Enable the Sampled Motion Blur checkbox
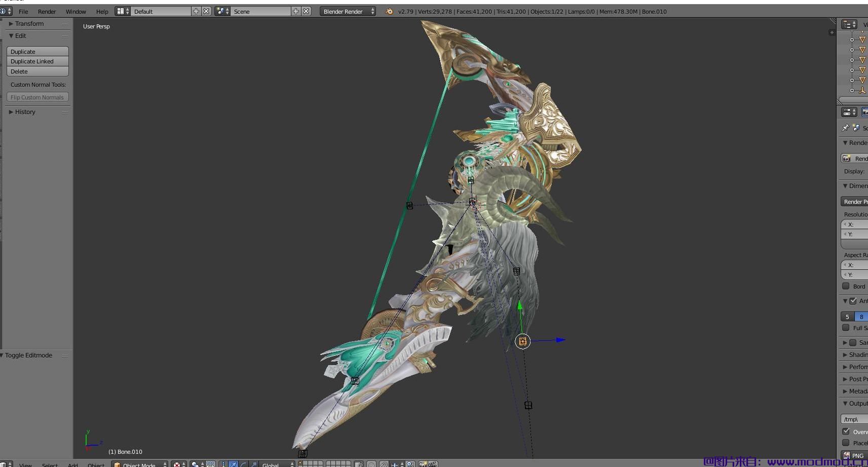The image size is (868, 467). [x=853, y=342]
